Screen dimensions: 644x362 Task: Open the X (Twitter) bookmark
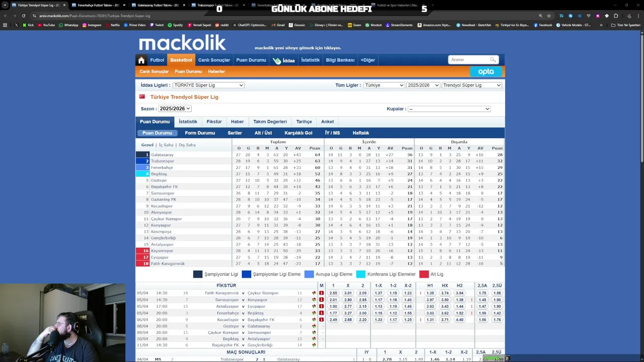click(x=17, y=25)
